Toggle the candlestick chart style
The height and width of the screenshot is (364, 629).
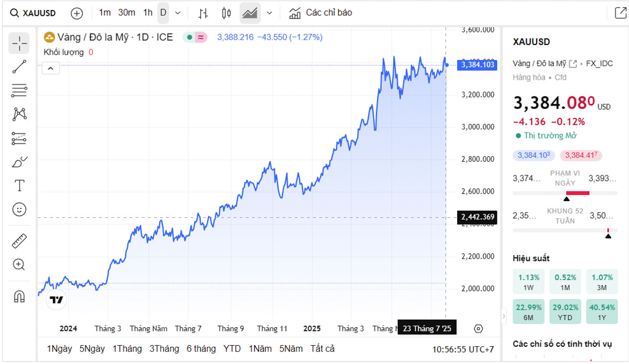click(226, 13)
